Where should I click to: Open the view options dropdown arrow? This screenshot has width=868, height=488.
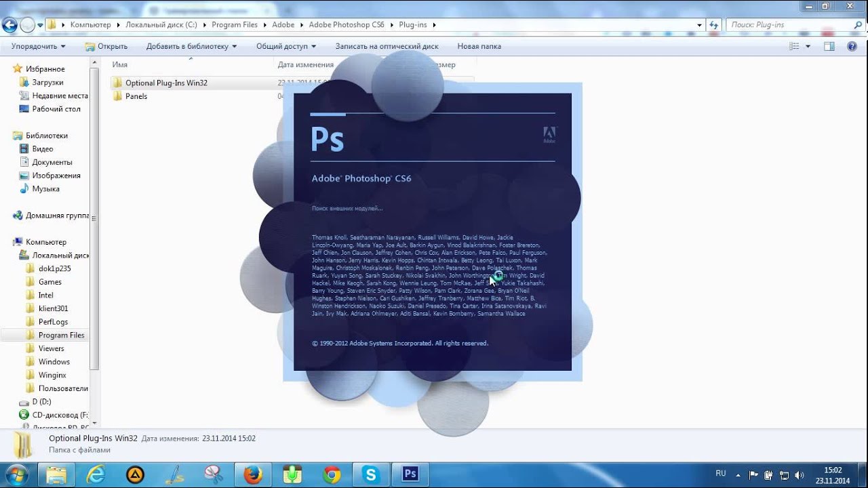tap(808, 46)
